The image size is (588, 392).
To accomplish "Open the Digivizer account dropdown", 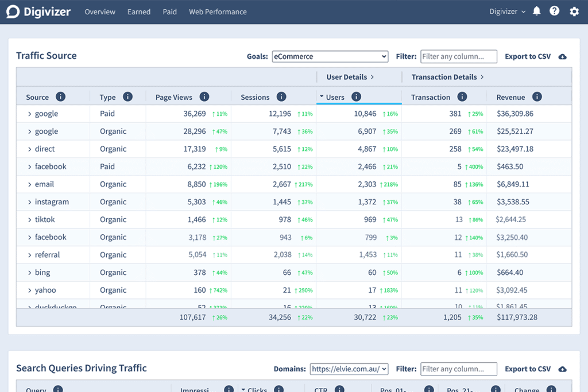I will [x=508, y=11].
